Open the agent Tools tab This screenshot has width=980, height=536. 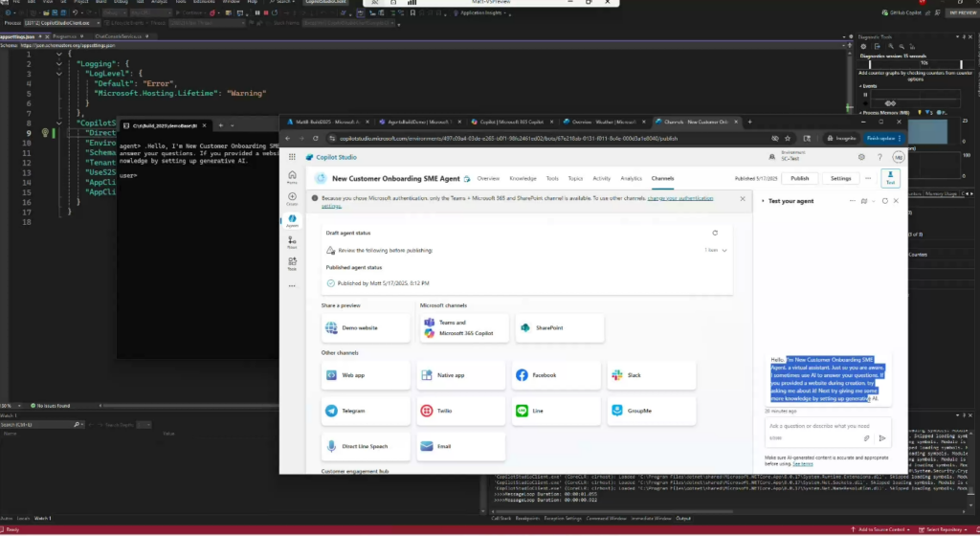[552, 178]
